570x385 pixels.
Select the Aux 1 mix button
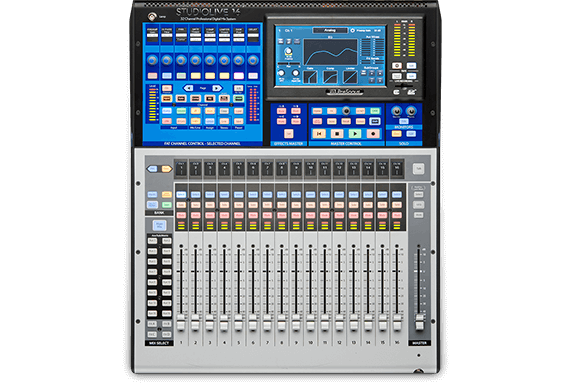[x=152, y=241]
